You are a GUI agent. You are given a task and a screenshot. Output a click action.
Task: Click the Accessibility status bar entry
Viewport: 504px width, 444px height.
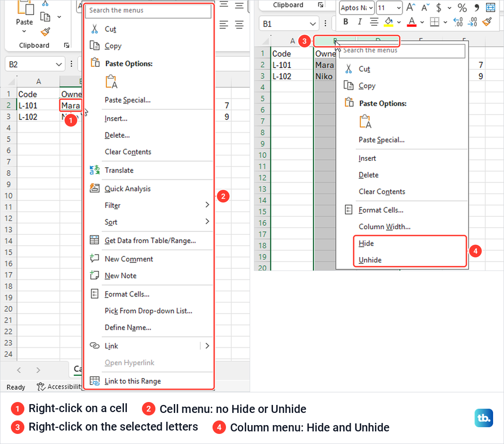pos(59,386)
